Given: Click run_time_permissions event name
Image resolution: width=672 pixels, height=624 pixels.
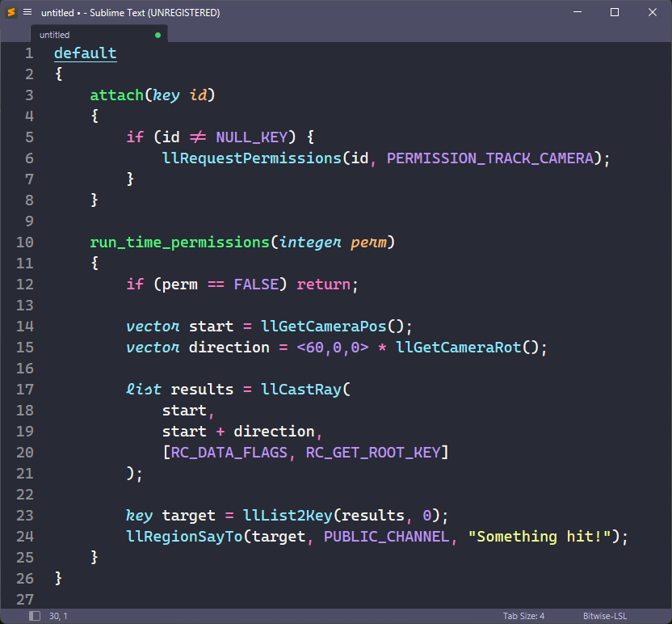Looking at the screenshot, I should click(x=179, y=242).
